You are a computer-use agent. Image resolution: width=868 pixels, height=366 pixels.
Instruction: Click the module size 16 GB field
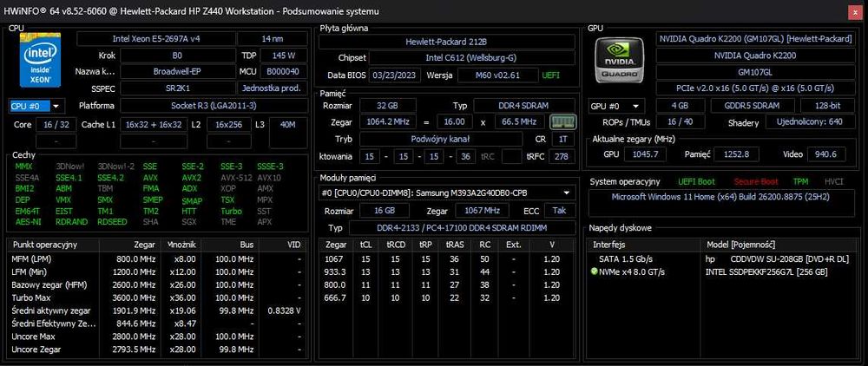coord(385,211)
